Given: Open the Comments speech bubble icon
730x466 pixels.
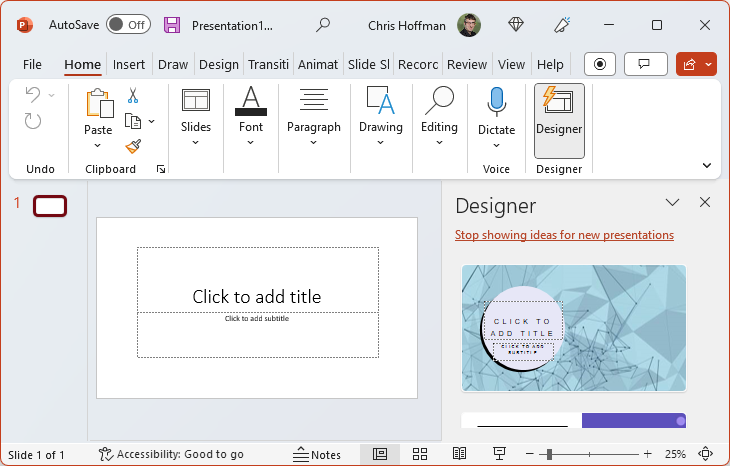Looking at the screenshot, I should coord(645,64).
